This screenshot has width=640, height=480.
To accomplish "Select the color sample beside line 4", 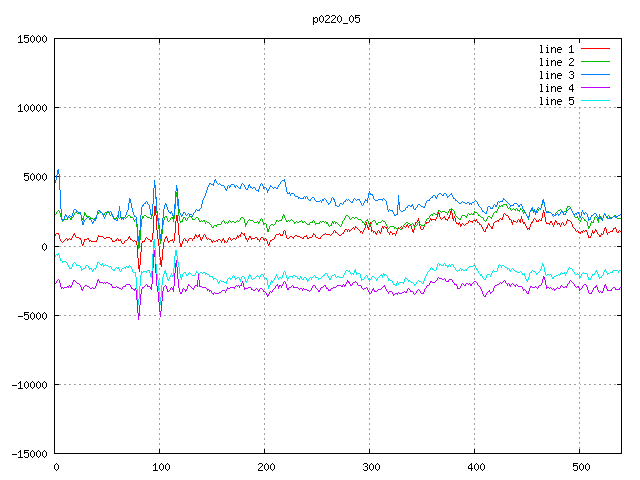I will point(596,88).
